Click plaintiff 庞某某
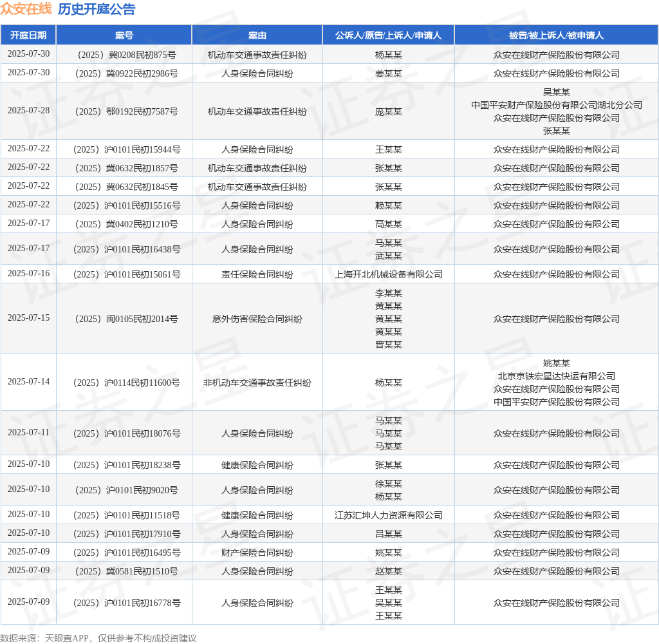The width and height of the screenshot is (659, 644). point(388,111)
